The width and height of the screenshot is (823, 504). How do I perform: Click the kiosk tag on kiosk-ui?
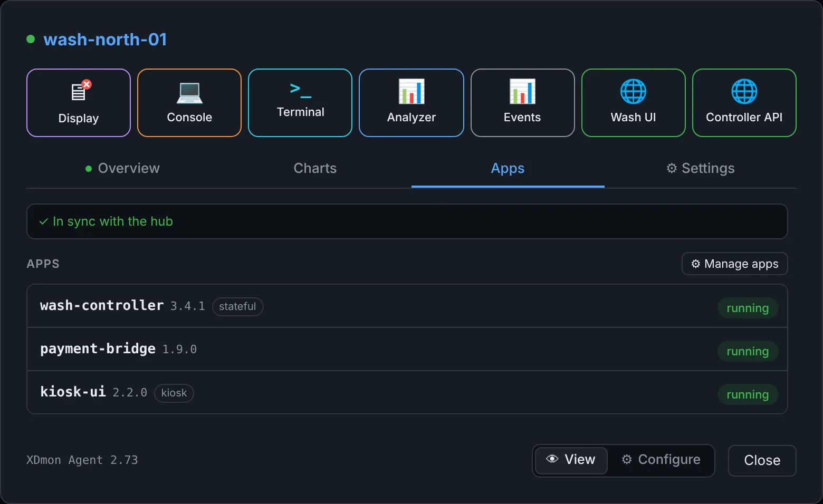pyautogui.click(x=174, y=393)
